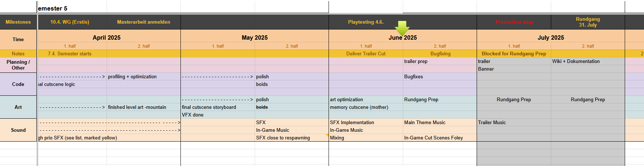The image size is (644, 166).
Task: Select the "July 2025" month header
Action: tap(551, 37)
